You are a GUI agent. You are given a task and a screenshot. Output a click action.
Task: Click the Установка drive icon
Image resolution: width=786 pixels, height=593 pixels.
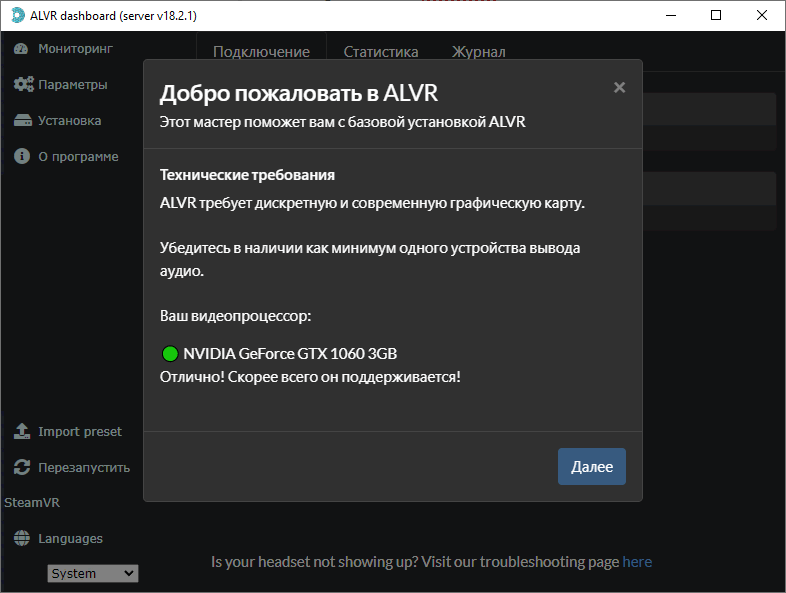[x=23, y=120]
